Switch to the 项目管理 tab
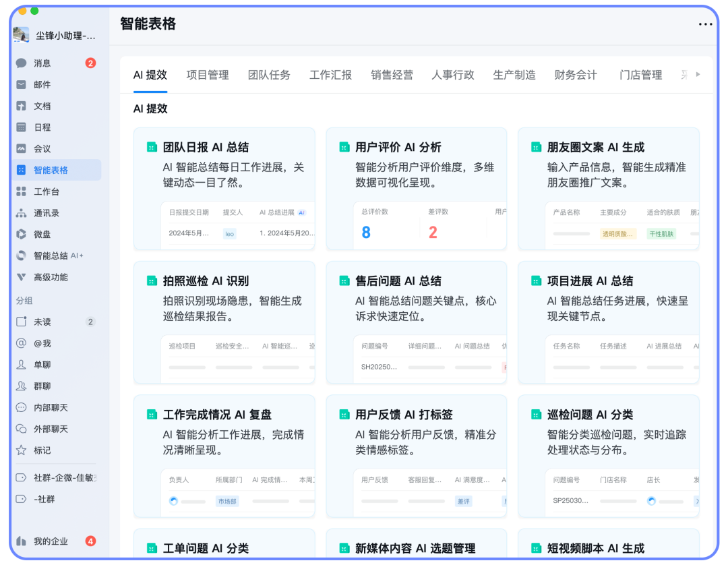Screen dimensions: 728x565 pos(208,75)
